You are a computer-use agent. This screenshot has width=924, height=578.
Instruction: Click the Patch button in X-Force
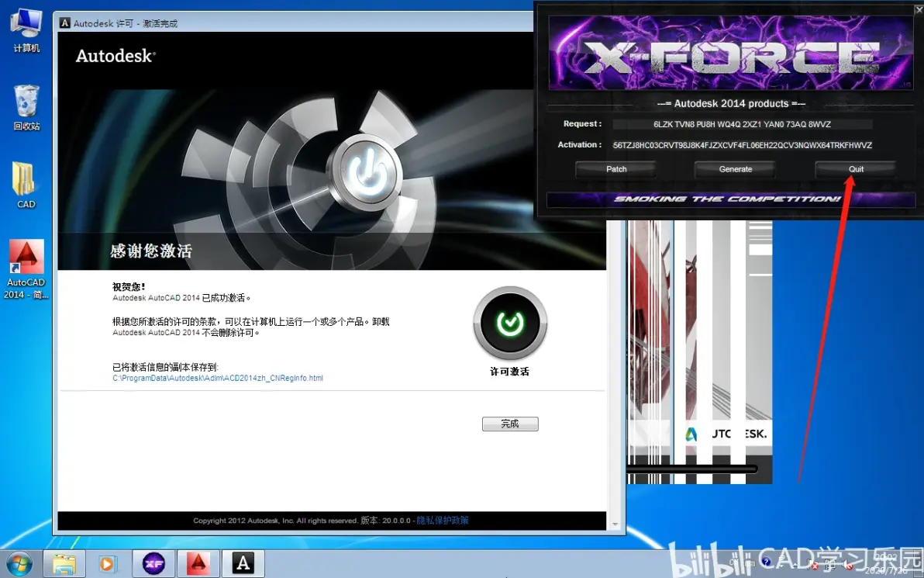click(x=615, y=169)
